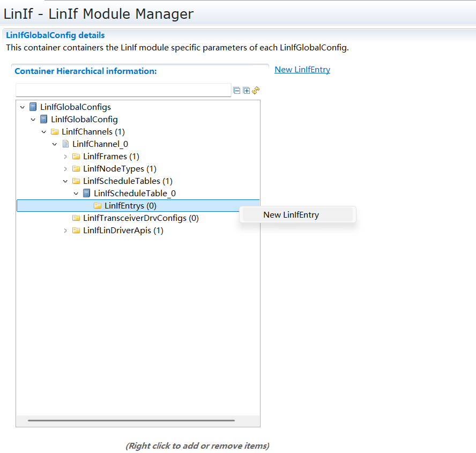Click the LinIfChannel_0 document icon
This screenshot has height=453, width=476.
click(65, 144)
